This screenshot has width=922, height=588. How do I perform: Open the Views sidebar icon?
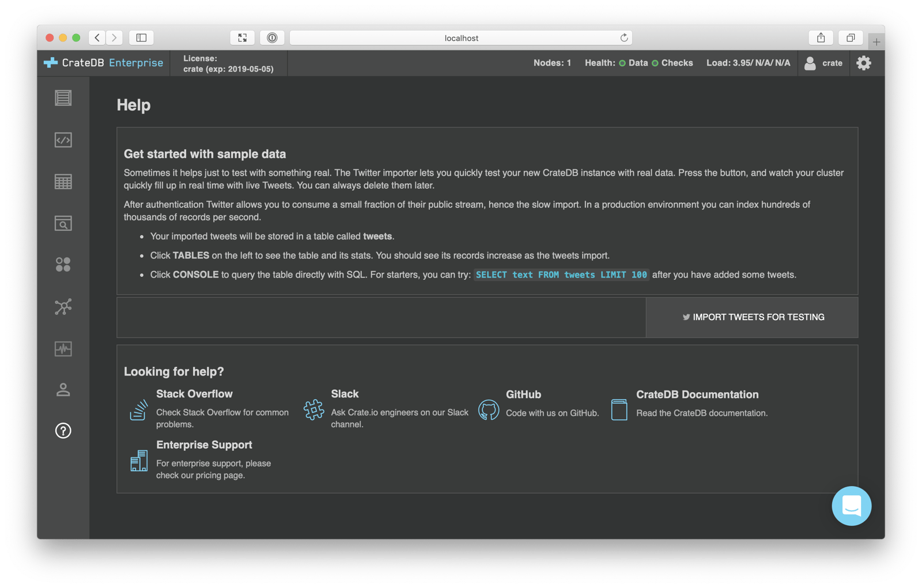pyautogui.click(x=63, y=223)
